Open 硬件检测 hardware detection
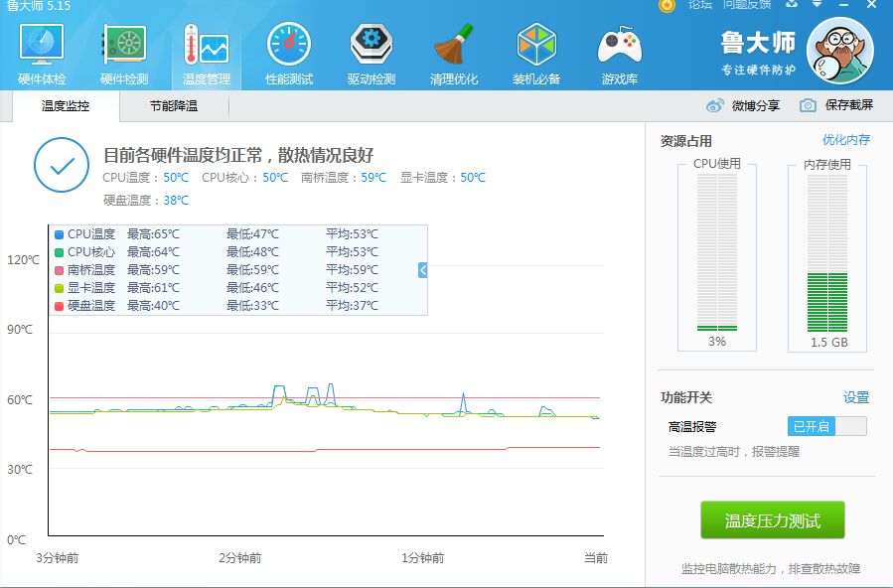Image resolution: width=893 pixels, height=588 pixels. click(x=124, y=55)
